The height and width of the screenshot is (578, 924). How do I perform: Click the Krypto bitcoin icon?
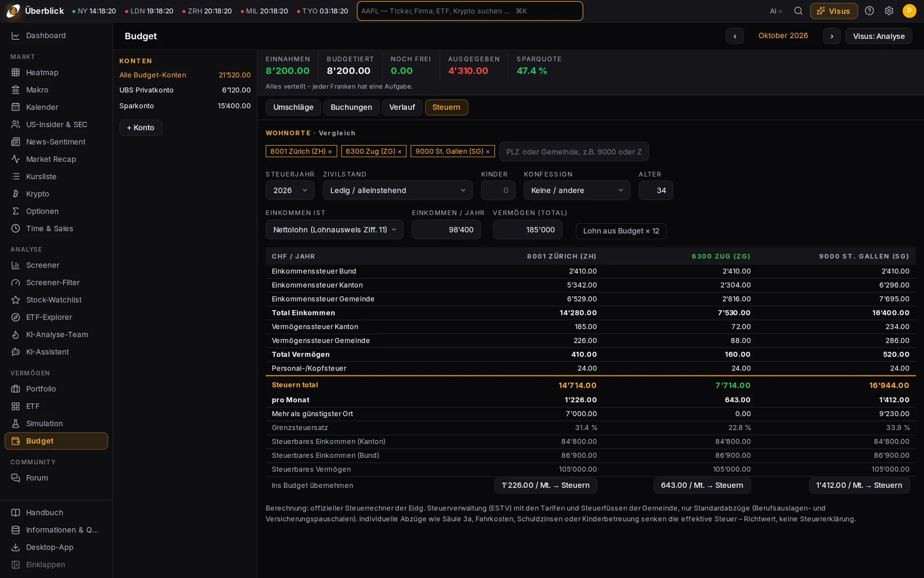click(x=16, y=194)
